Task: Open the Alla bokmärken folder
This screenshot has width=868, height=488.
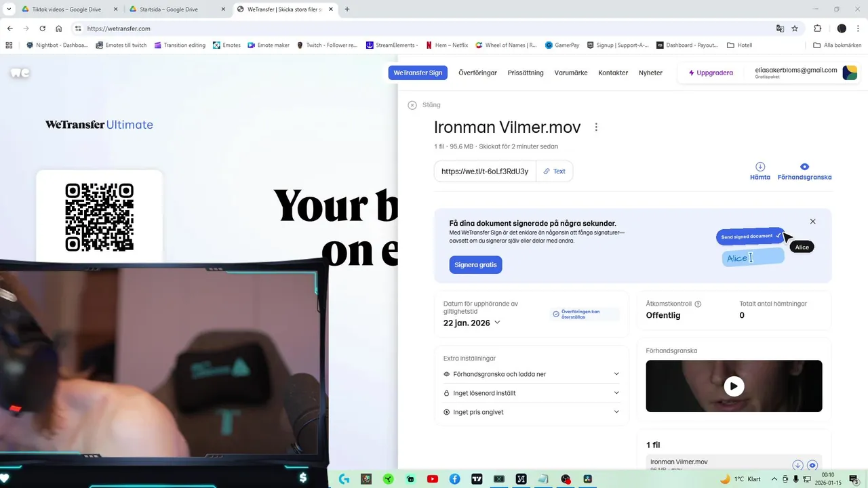Action: [837, 45]
